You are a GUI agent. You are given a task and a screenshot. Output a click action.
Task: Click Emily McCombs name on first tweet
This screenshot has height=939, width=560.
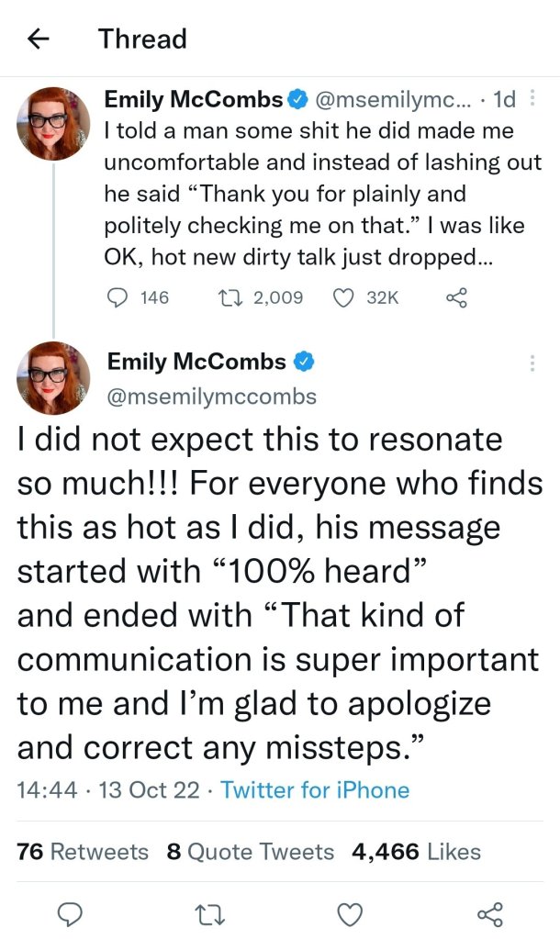pyautogui.click(x=192, y=98)
